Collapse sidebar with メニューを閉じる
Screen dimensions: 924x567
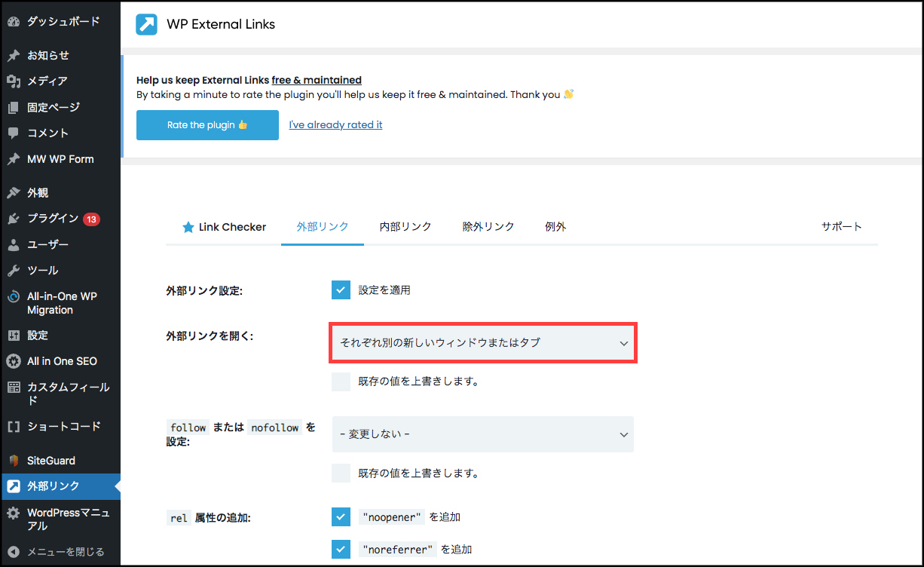tap(60, 551)
